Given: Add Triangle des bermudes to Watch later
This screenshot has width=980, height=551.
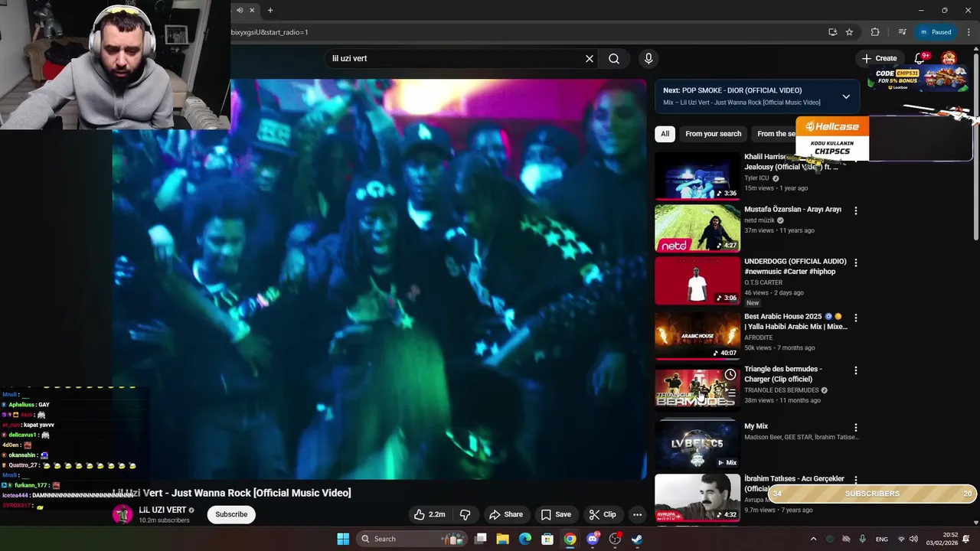Looking at the screenshot, I should [x=730, y=374].
